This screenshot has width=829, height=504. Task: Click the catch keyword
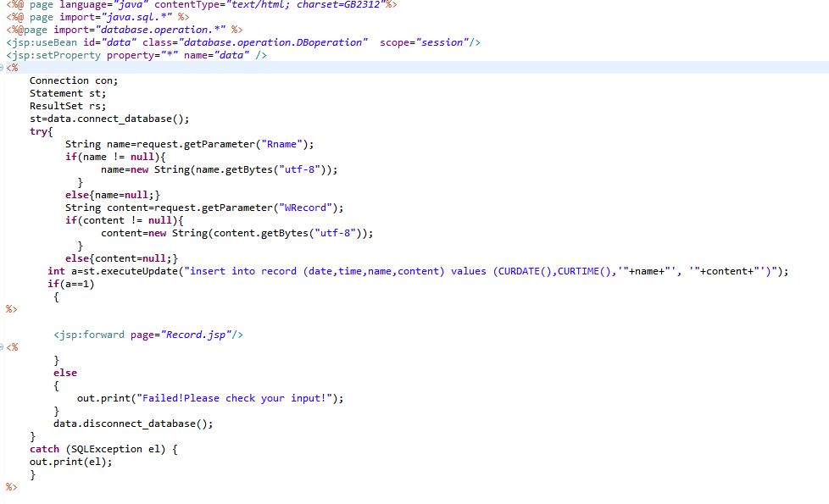coord(44,449)
